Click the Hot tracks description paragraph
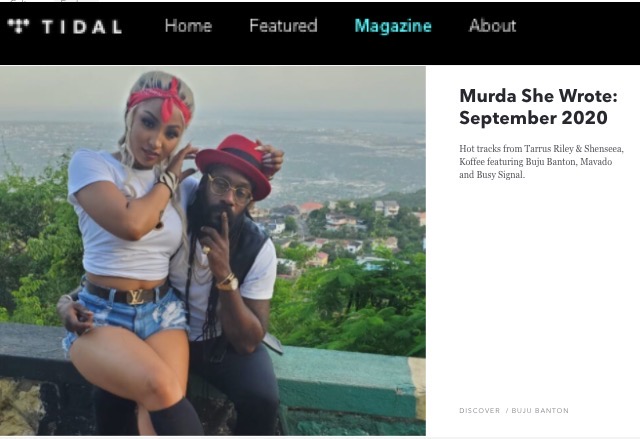 541,162
